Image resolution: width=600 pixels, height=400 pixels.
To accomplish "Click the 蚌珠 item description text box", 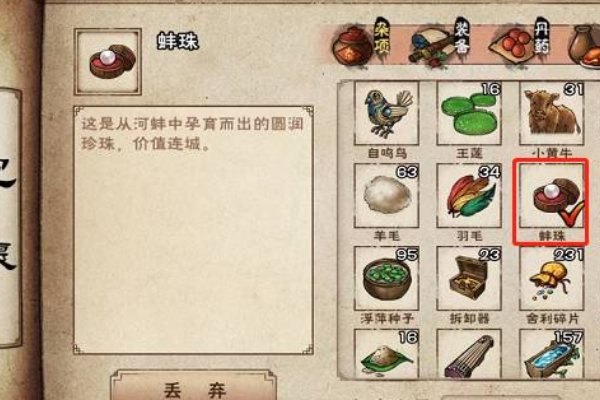I will coord(194,230).
